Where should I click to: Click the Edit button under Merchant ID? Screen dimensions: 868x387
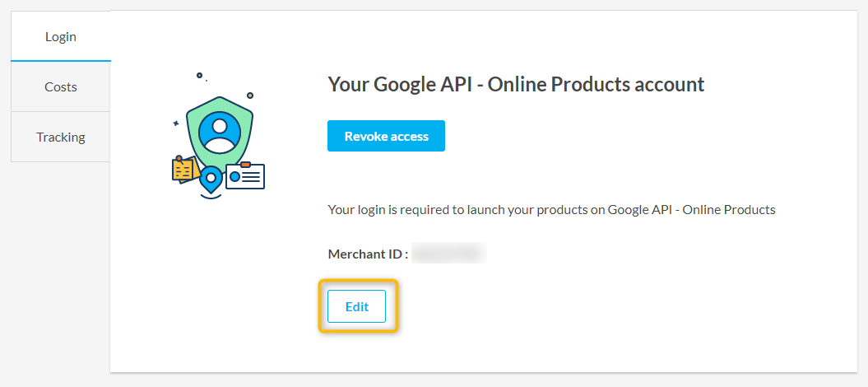click(x=357, y=306)
